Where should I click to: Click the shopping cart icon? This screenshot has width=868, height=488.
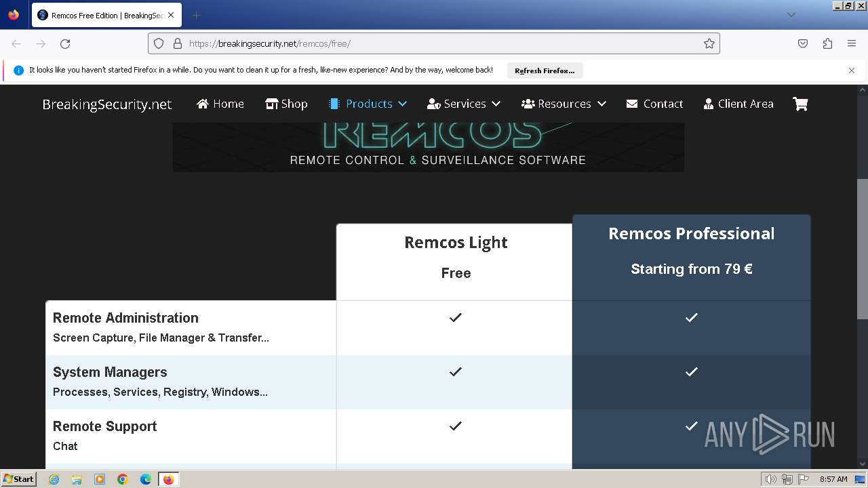[x=800, y=104]
